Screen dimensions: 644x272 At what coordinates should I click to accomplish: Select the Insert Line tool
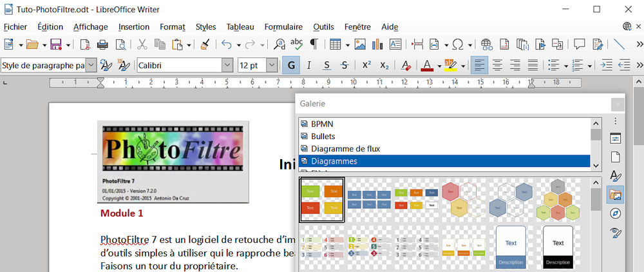pyautogui.click(x=619, y=44)
